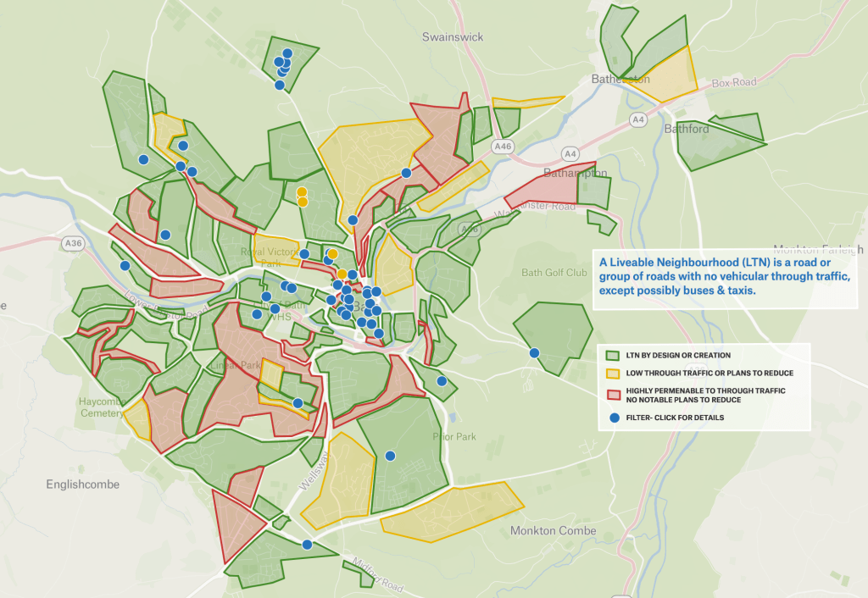Viewport: 868px width, 598px height.
Task: Click the blue filter dot in the legend
Action: pyautogui.click(x=615, y=417)
